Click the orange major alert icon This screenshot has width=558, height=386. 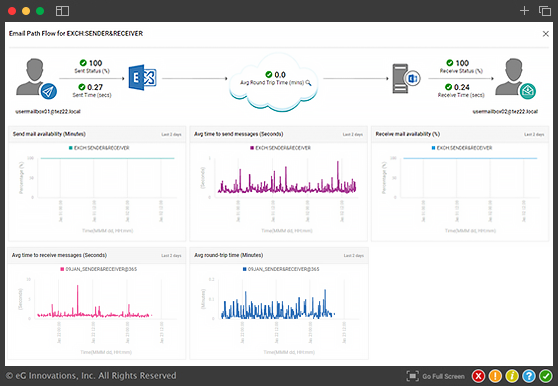pos(495,376)
